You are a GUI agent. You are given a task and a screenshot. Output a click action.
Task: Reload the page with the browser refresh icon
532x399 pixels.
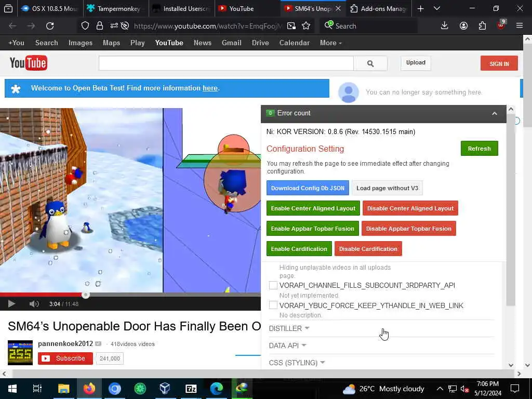coord(50,26)
